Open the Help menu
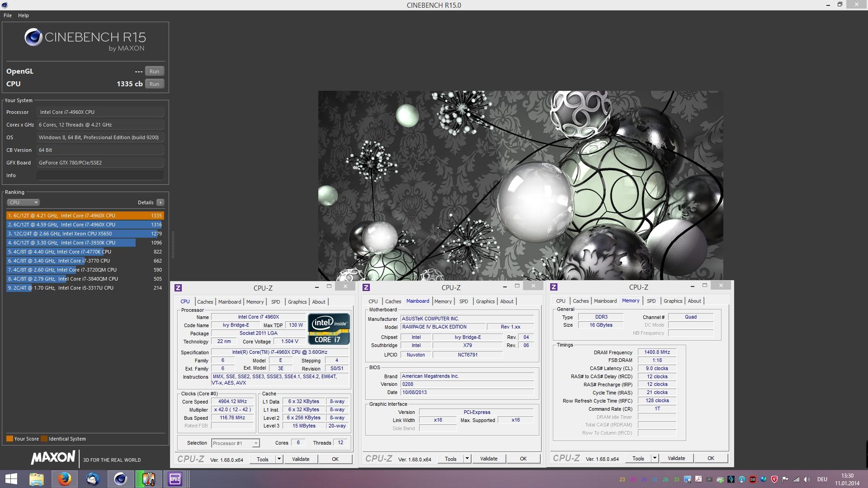 24,15
